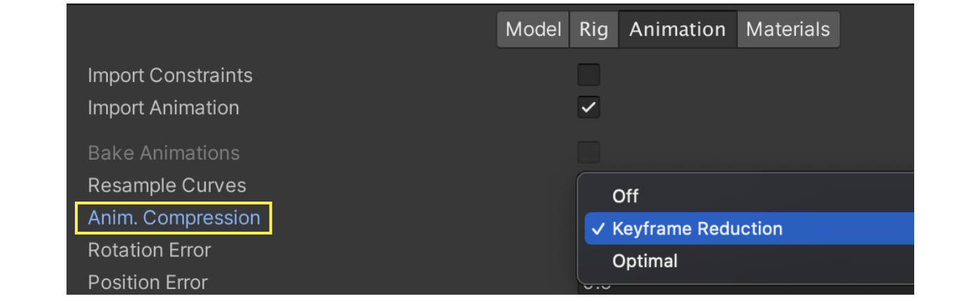Click the Position Error label

[148, 282]
